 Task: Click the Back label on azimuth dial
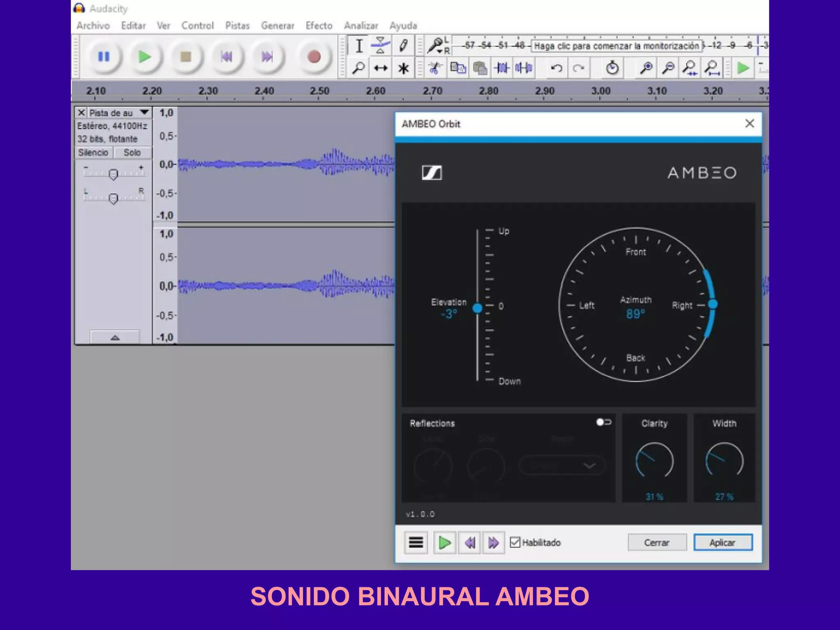point(636,358)
